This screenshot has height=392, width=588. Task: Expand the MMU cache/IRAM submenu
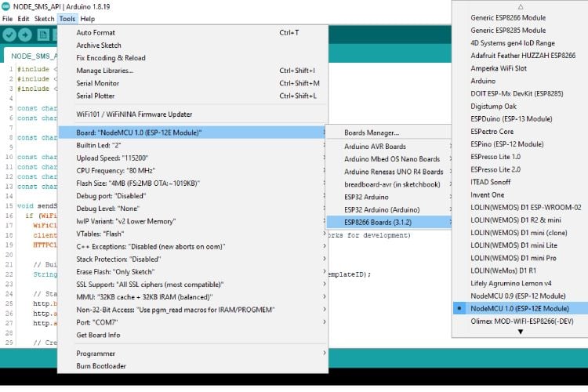193,297
